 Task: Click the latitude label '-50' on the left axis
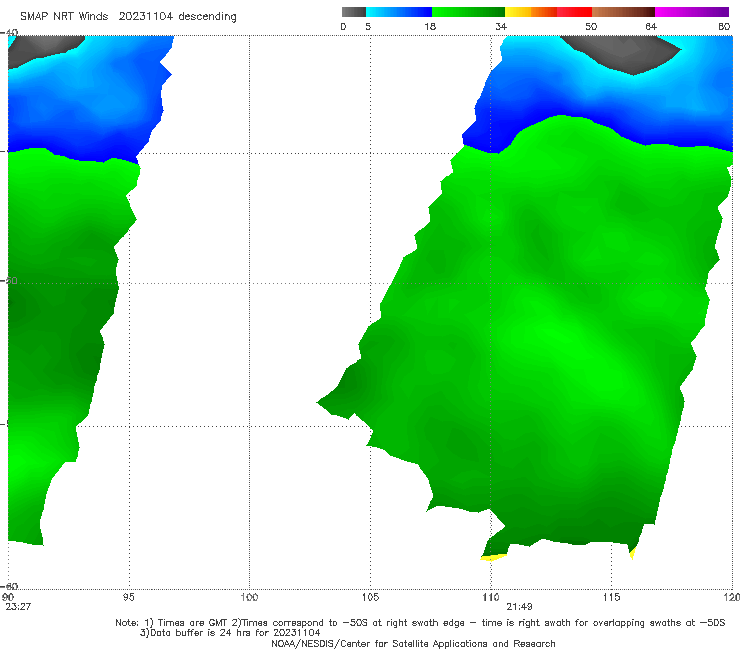coord(10,281)
